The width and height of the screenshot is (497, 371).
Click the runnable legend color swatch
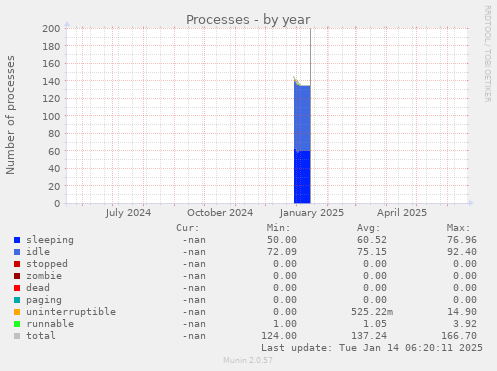point(17,324)
